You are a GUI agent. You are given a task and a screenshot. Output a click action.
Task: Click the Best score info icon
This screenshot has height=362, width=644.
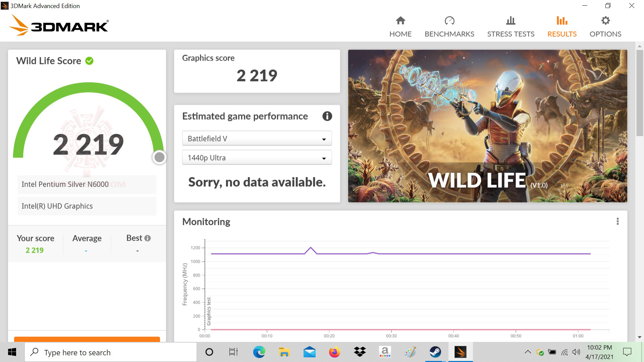tap(148, 238)
